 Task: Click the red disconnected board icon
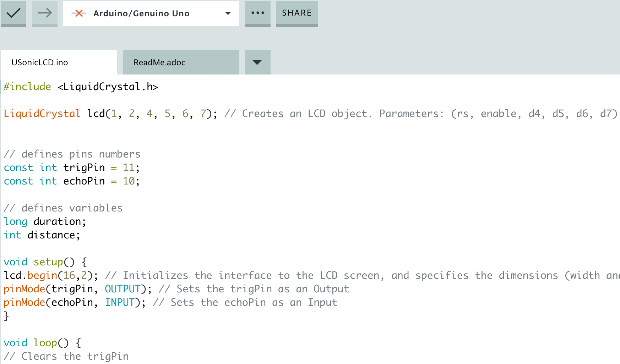(x=79, y=13)
